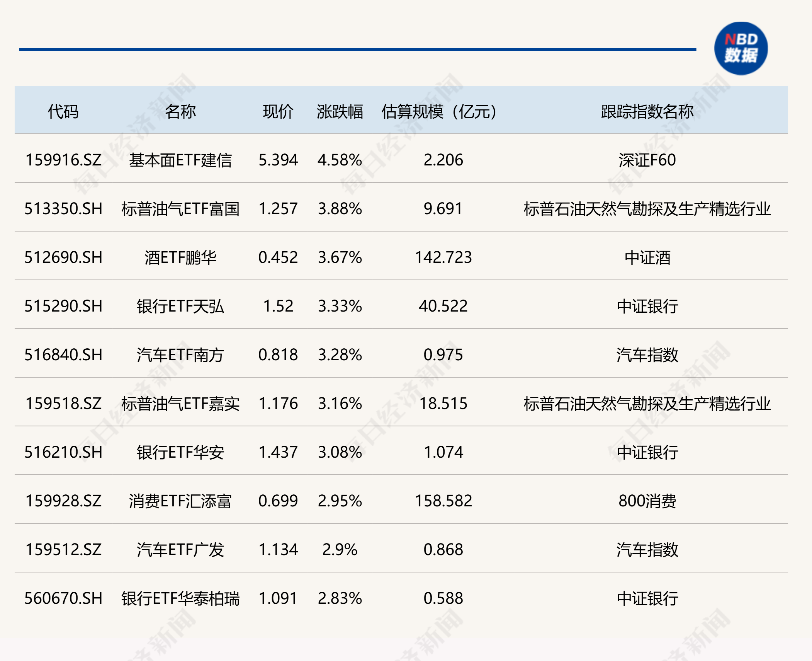This screenshot has height=661, width=812.
Task: Click the index name 800消费
Action: (x=647, y=501)
